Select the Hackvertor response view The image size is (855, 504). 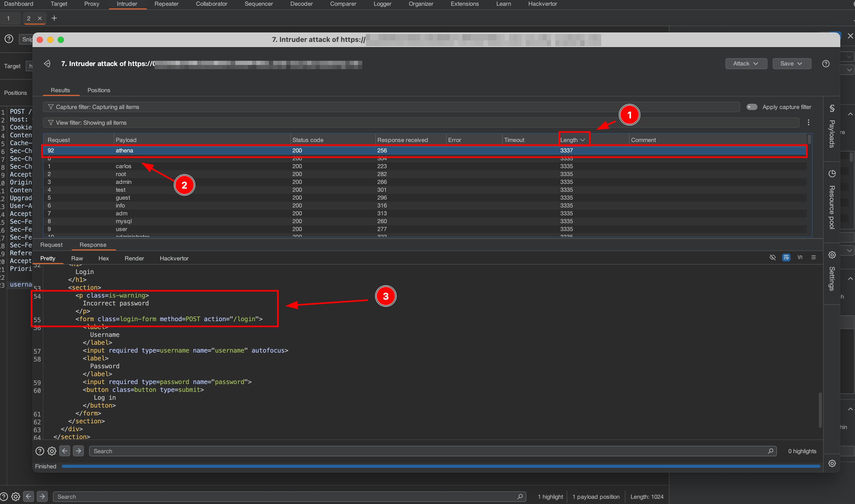click(x=174, y=258)
